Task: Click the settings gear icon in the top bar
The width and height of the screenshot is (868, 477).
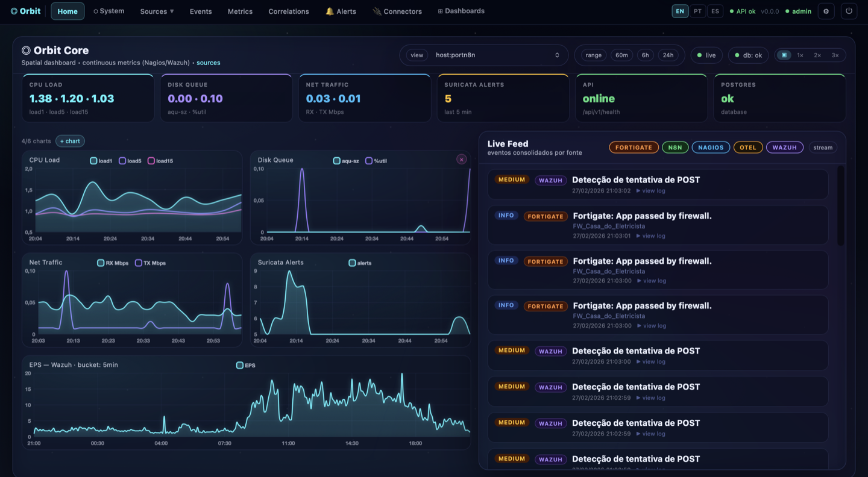Action: click(826, 11)
